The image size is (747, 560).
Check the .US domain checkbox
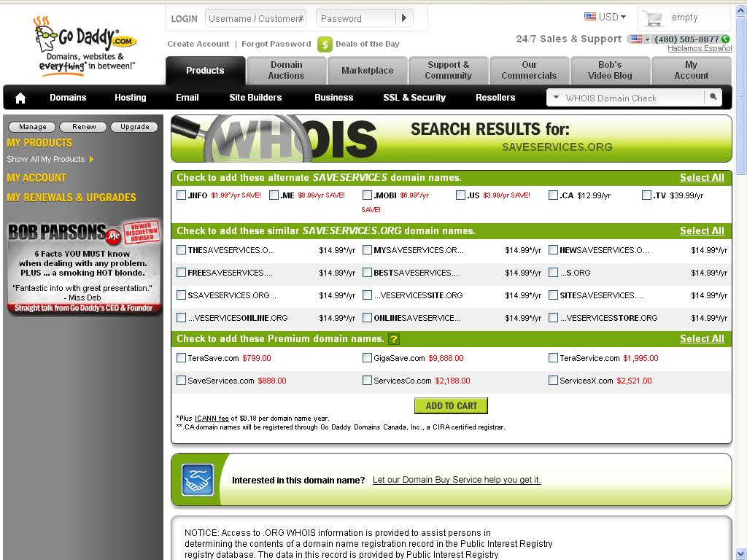click(x=460, y=195)
